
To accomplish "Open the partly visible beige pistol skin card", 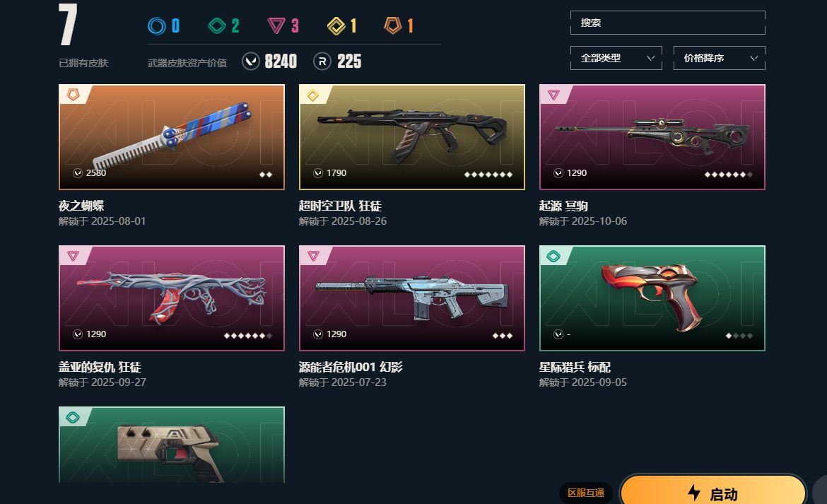I will pos(172,445).
